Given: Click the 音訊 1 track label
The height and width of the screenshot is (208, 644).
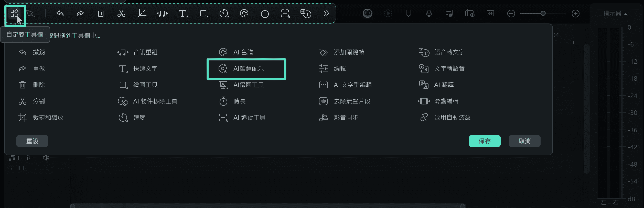Looking at the screenshot, I should click(x=17, y=168).
